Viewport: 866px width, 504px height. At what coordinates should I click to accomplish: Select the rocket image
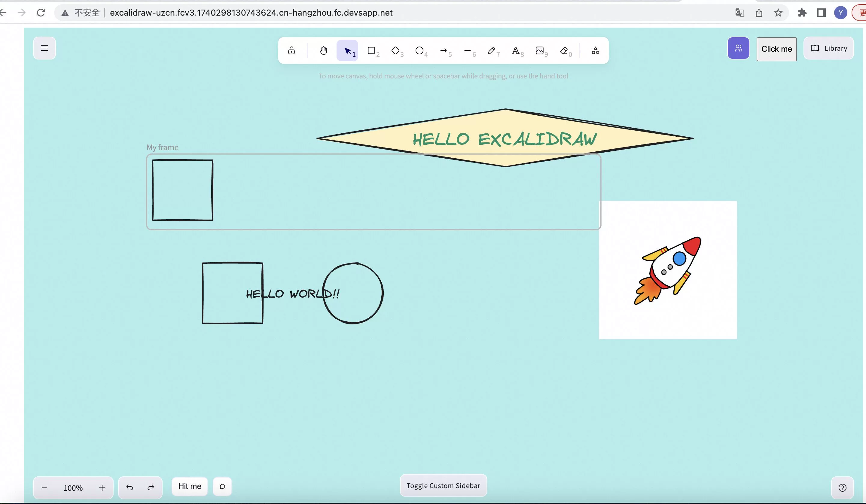pyautogui.click(x=668, y=270)
